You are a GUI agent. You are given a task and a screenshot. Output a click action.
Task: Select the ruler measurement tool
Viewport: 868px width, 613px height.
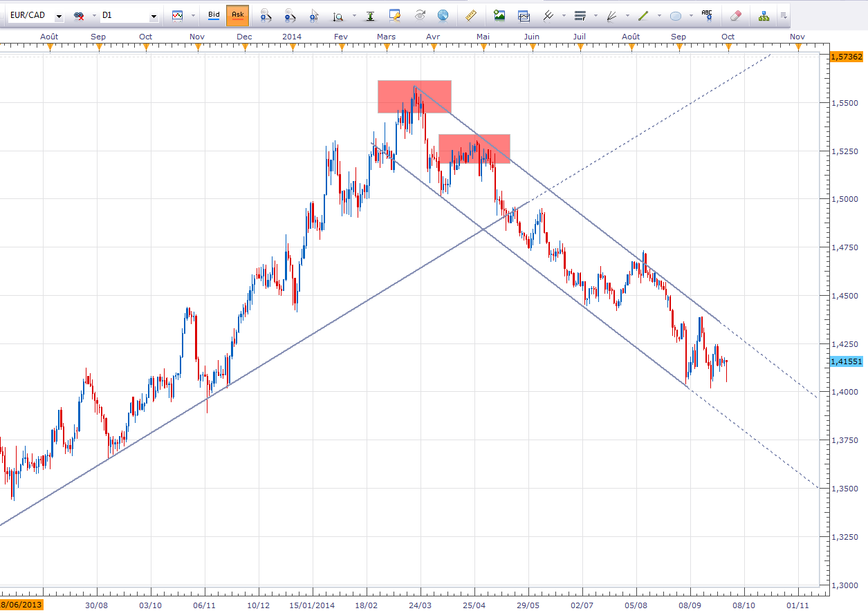tap(472, 15)
